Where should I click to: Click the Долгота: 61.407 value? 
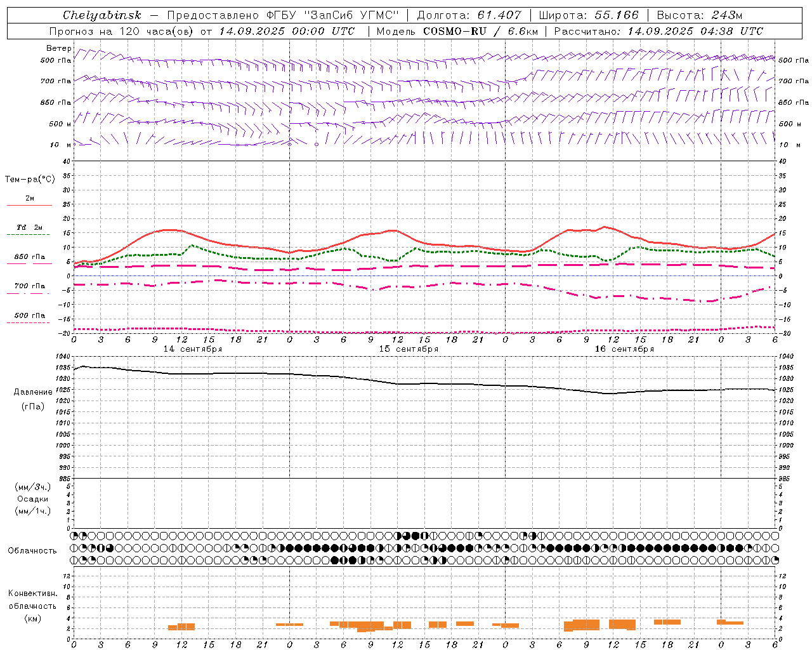point(469,15)
